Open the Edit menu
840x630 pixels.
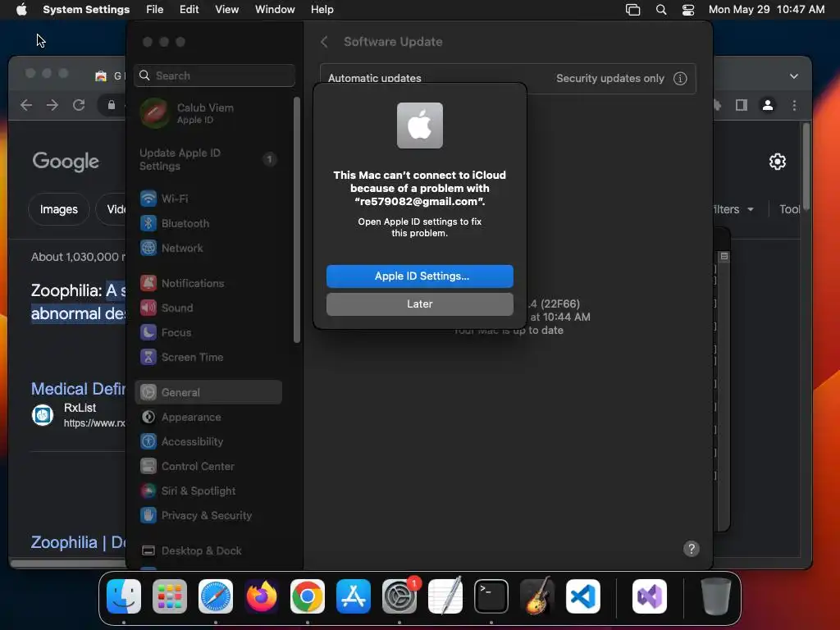189,10
